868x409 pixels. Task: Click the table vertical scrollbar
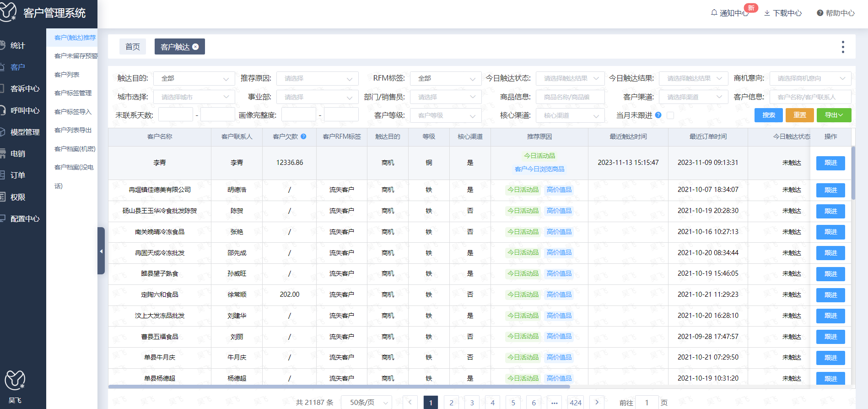(x=853, y=173)
